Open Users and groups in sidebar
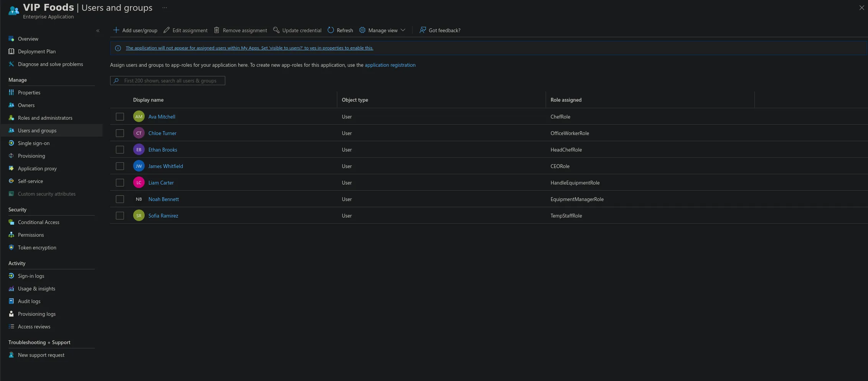The image size is (868, 381). tap(51, 130)
